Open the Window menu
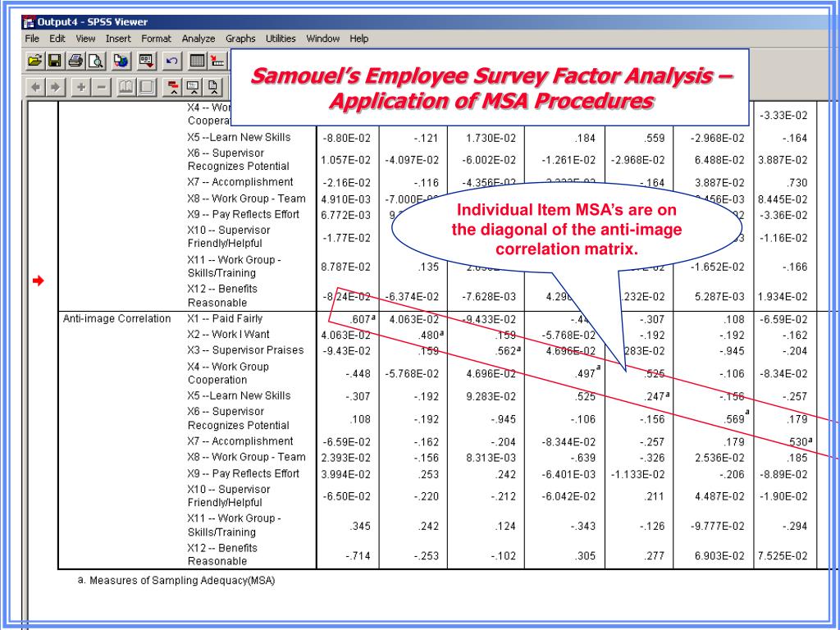 coord(323,39)
